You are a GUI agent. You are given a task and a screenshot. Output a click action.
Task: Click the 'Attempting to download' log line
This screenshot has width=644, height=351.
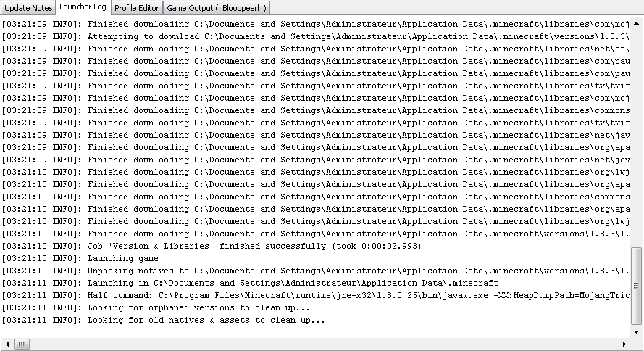(315, 36)
